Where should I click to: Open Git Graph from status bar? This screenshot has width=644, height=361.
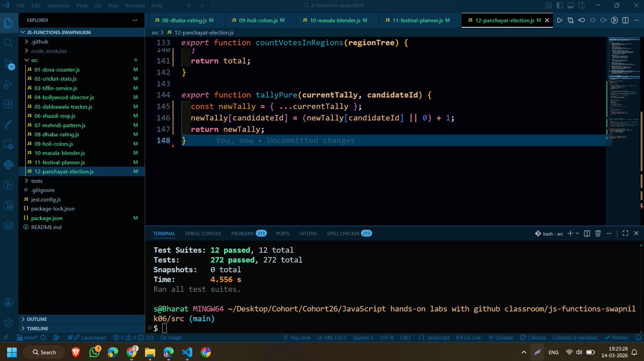coord(171,337)
